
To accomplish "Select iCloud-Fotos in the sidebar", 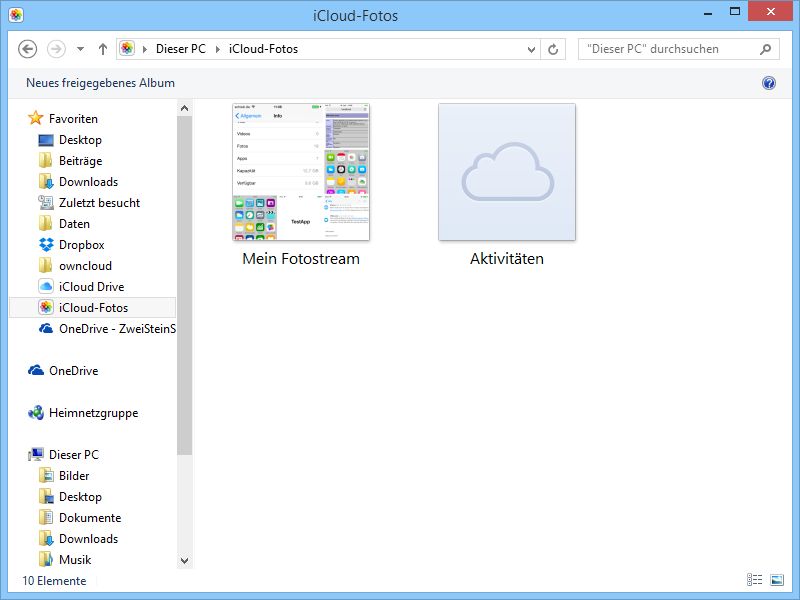I will (x=93, y=307).
